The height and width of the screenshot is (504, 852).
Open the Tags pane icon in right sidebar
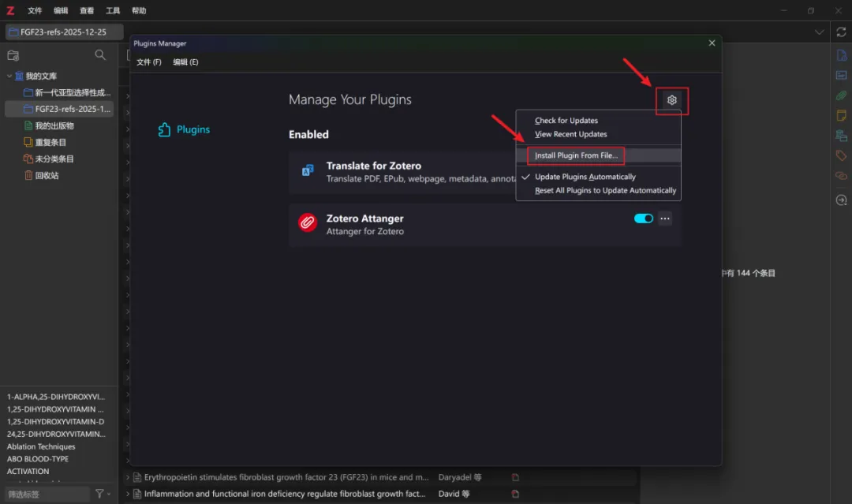[841, 155]
